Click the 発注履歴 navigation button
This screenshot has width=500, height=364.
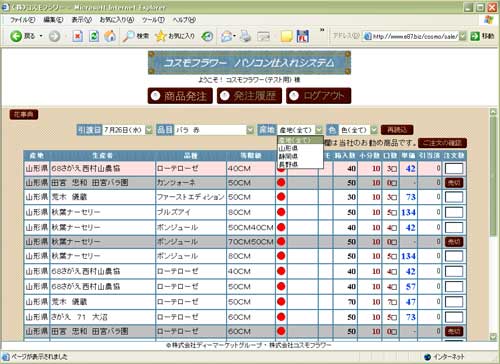point(249,96)
